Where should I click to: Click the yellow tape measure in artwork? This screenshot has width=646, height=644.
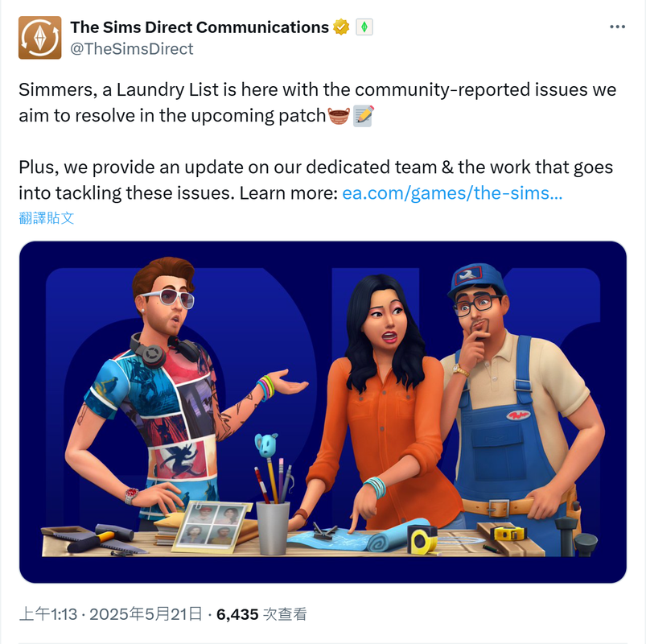tap(422, 539)
